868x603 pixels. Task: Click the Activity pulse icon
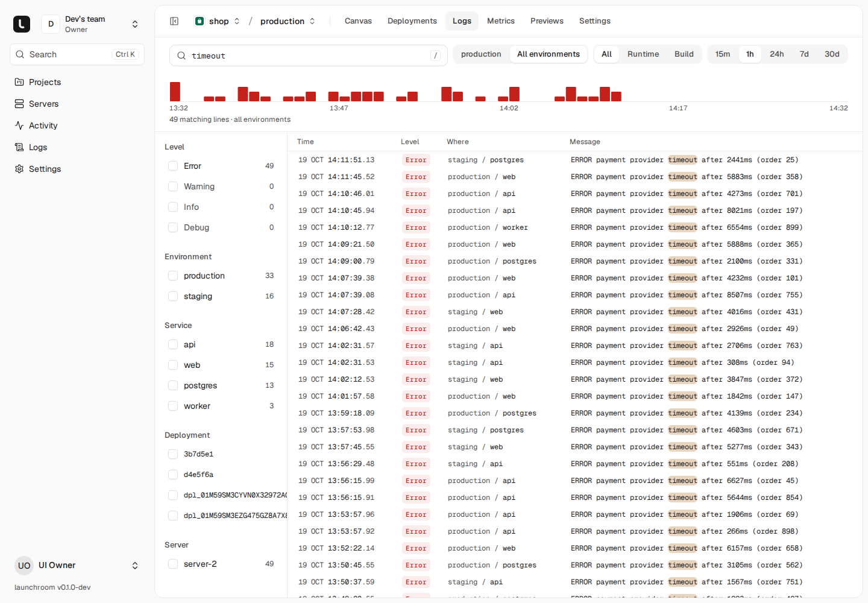click(19, 125)
